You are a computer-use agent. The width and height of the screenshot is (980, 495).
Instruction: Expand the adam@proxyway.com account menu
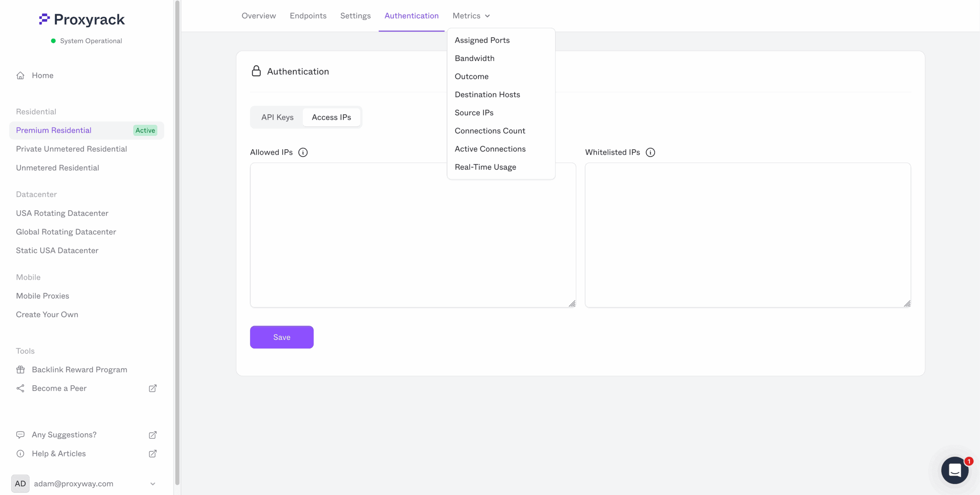click(x=152, y=484)
